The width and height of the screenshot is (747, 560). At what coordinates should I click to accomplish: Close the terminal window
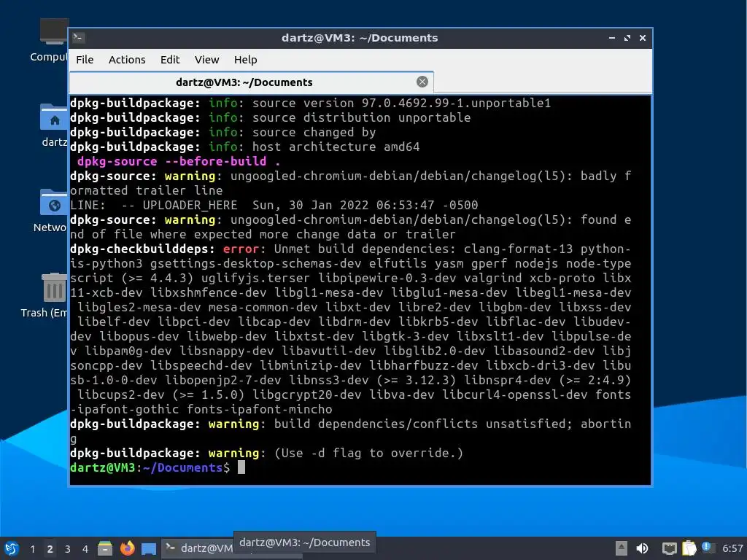pos(643,38)
